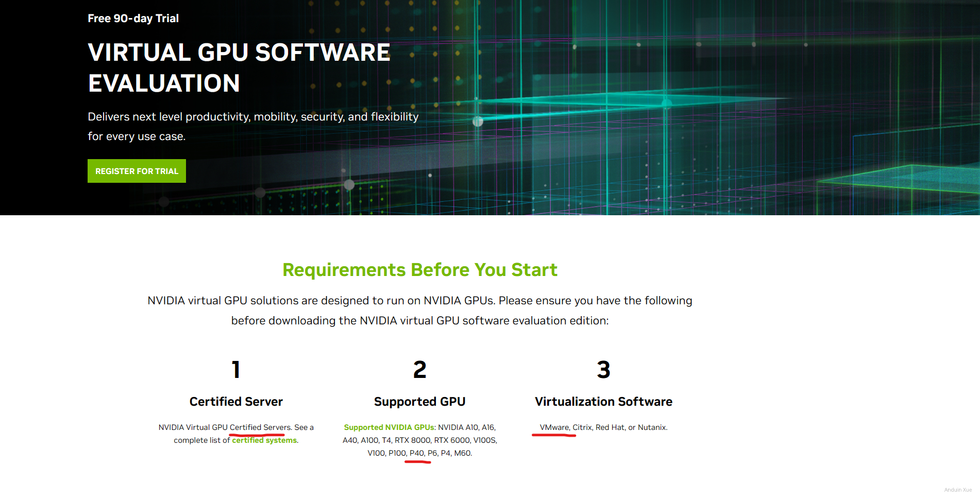980x501 pixels.
Task: Click the large step number 1
Action: 236,370
